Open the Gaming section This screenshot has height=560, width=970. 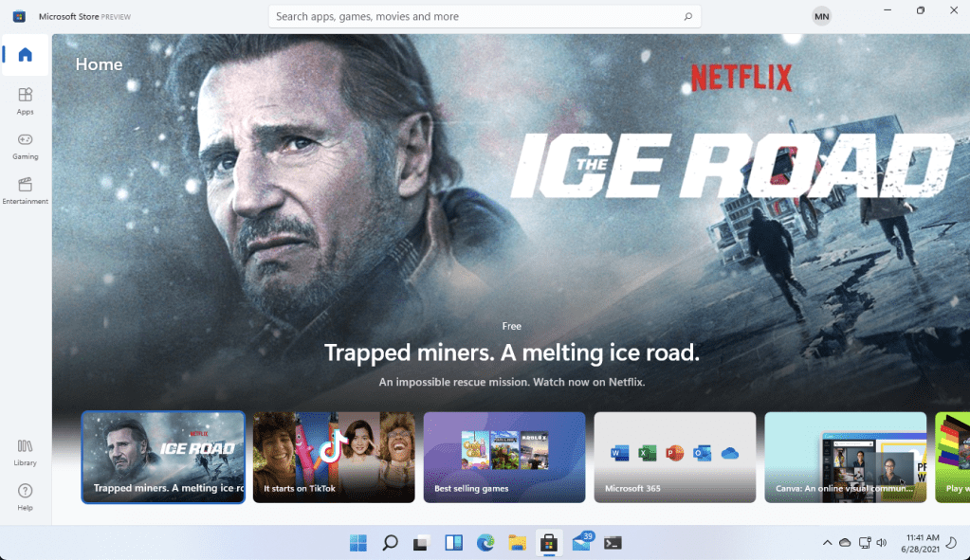pos(26,145)
